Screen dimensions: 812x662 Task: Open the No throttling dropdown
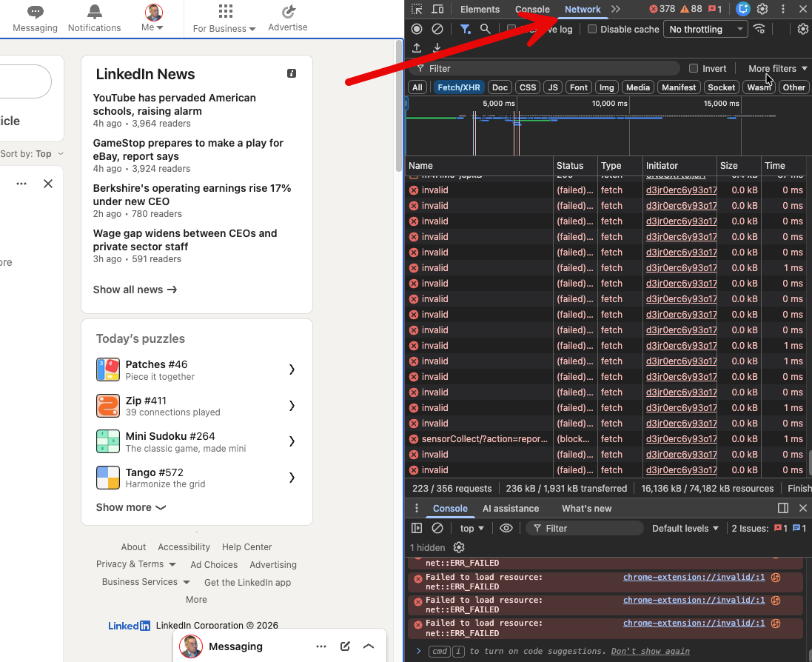(706, 29)
